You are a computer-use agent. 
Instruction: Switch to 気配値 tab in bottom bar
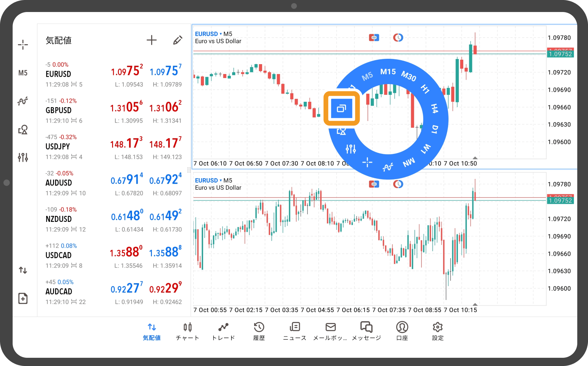[152, 331]
